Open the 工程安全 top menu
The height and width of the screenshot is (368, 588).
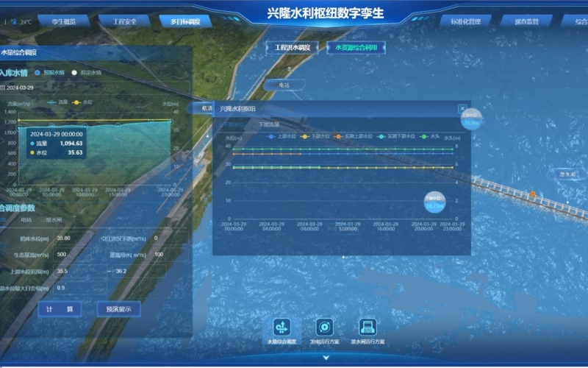tap(124, 21)
